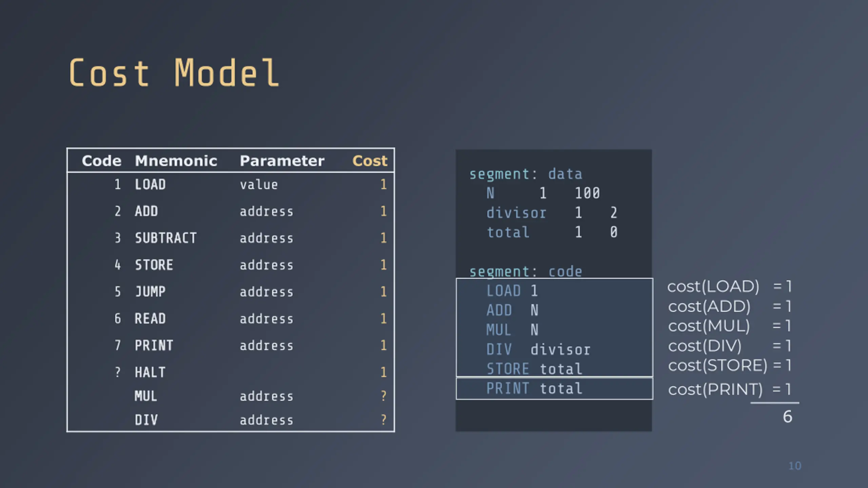Click the JUMP mnemonic cell
The height and width of the screenshot is (488, 868).
[150, 291]
